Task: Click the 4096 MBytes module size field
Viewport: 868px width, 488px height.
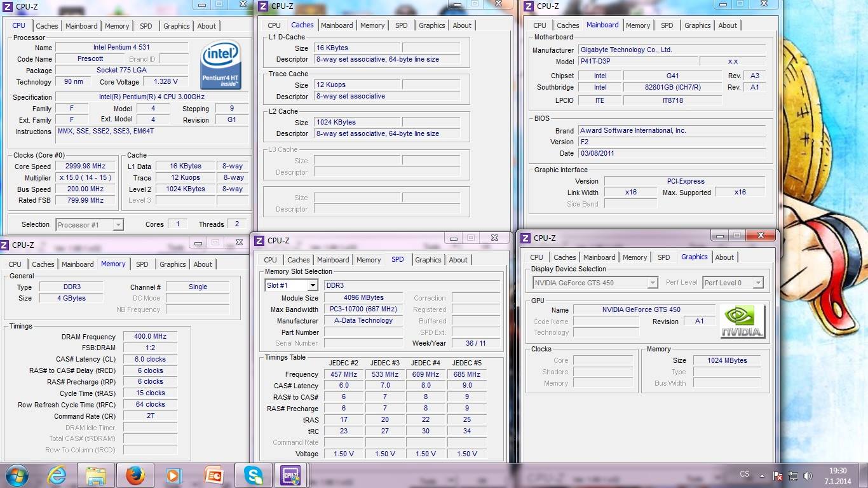Action: coord(363,297)
